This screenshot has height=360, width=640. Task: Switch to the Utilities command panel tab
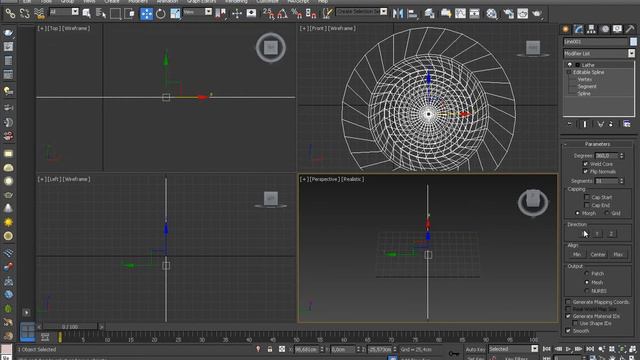coord(630,29)
